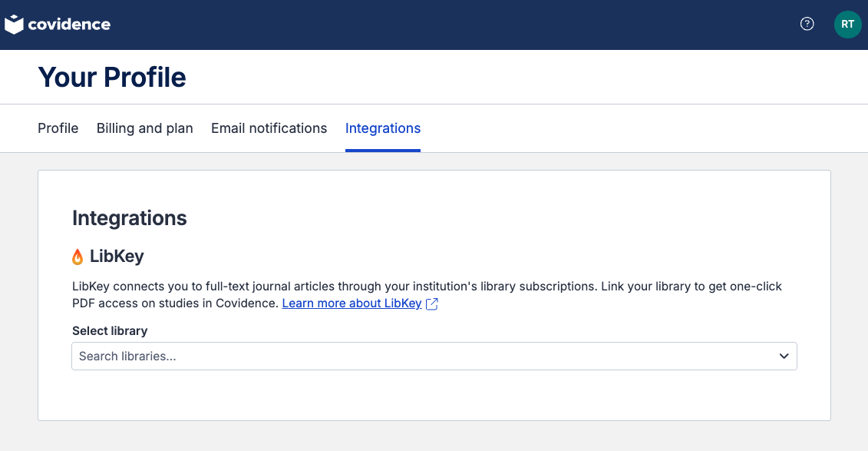
Task: Go to the Email notifications tab
Action: (x=269, y=128)
